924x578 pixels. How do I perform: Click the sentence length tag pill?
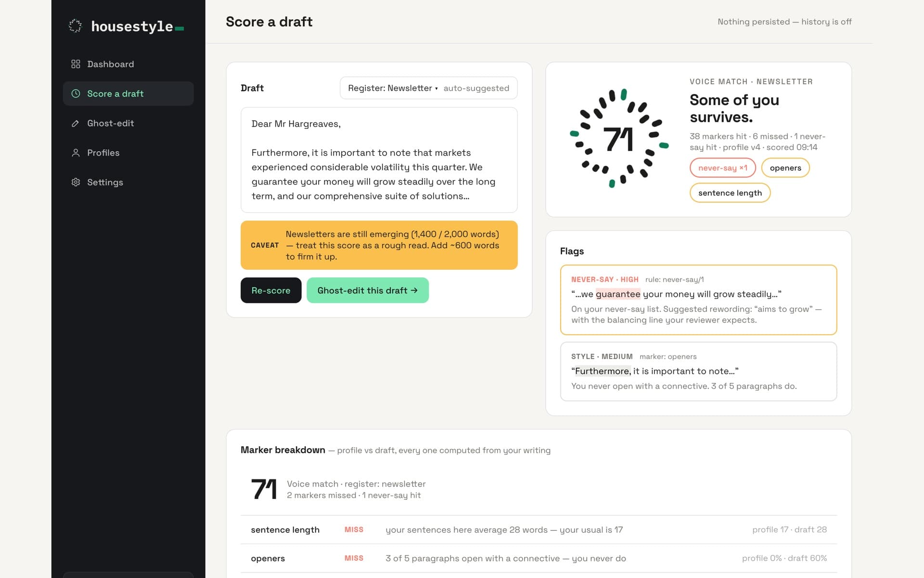pos(730,193)
